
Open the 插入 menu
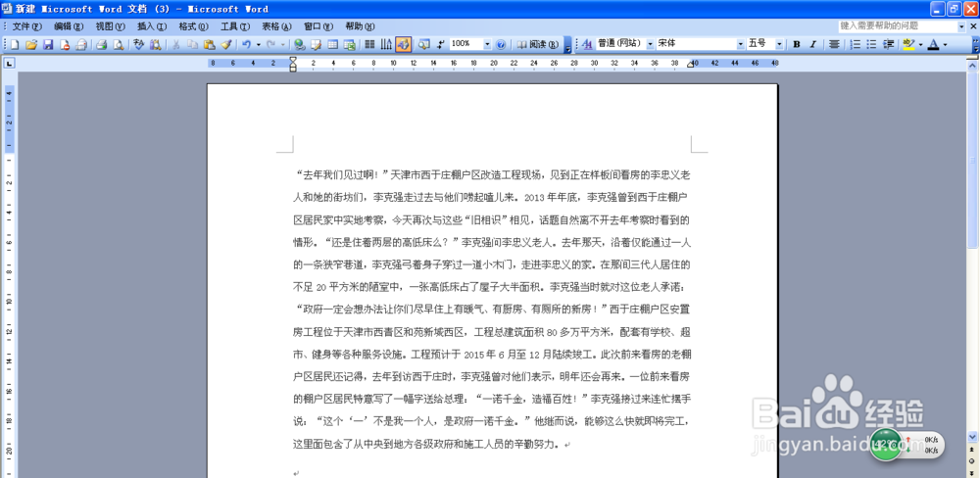click(152, 26)
